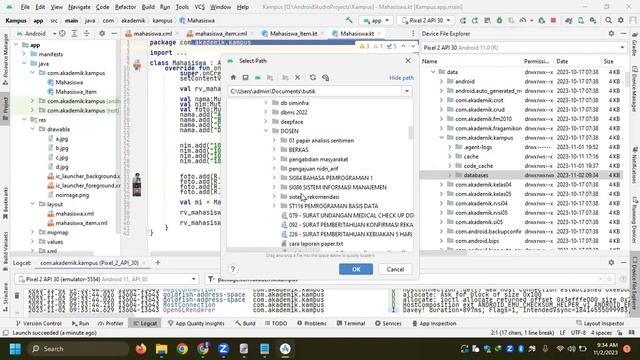Stop the running app
This screenshot has height=360, width=640.
[553, 20]
